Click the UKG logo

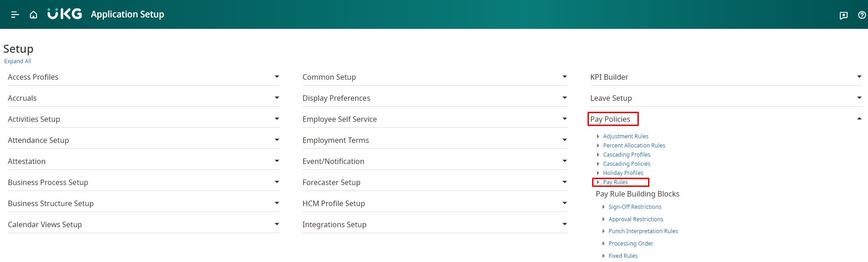coord(65,14)
